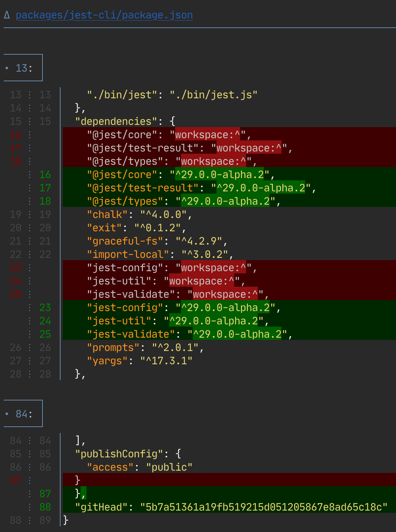
Task: Select removed line "@jest/test-result": "workspace:^"
Action: (229, 148)
